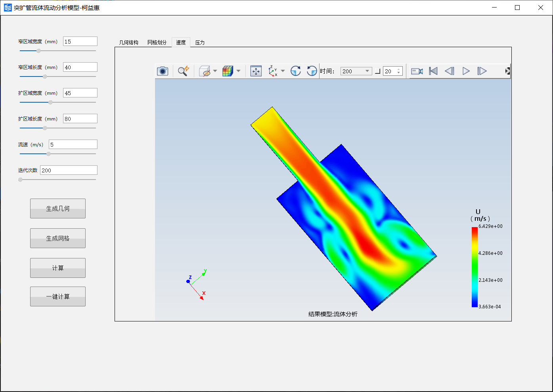553x392 pixels.
Task: Click the 一键计算 button
Action: (x=58, y=296)
